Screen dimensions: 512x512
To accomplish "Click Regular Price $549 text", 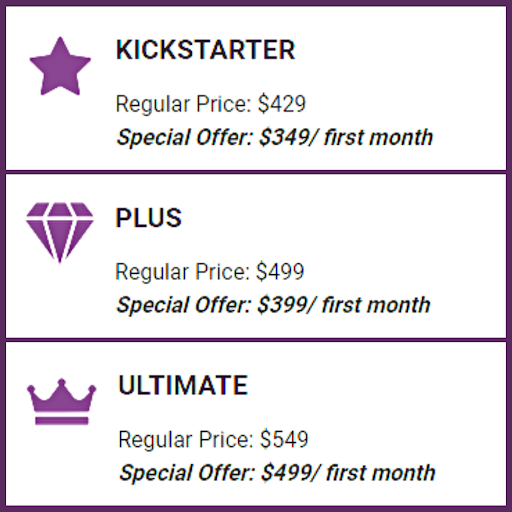I will [213, 439].
